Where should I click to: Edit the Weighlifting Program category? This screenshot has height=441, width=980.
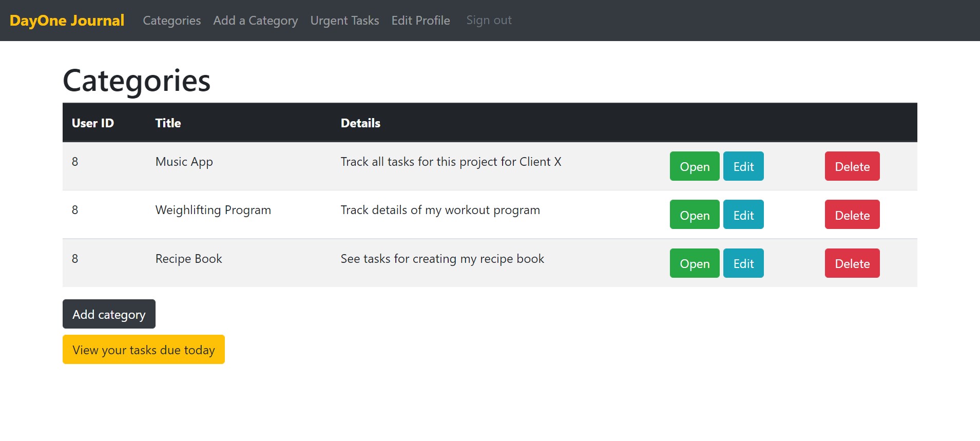[x=743, y=215]
